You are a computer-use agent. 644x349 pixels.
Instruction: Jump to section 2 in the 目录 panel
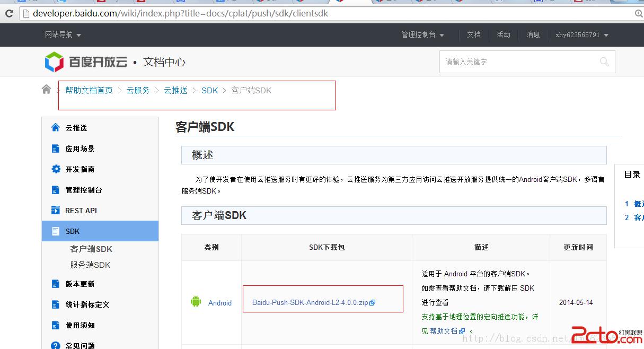pos(634,217)
